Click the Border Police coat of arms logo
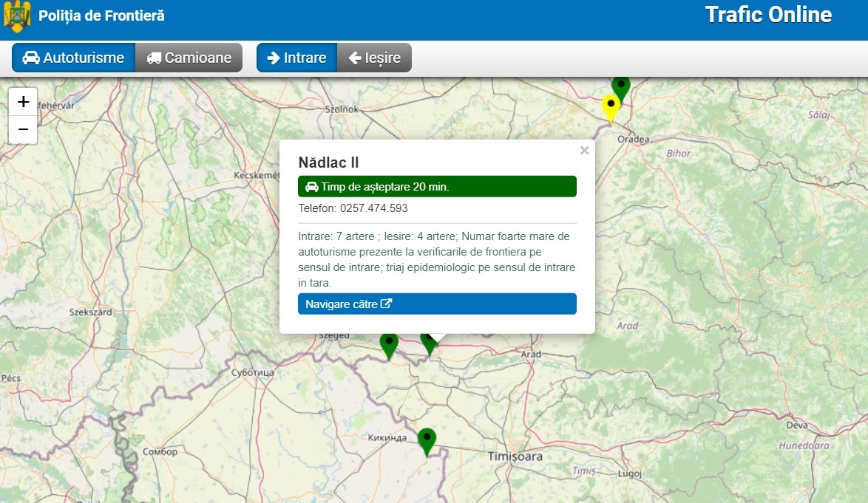Screen dimensions: 868x503 coord(18,16)
